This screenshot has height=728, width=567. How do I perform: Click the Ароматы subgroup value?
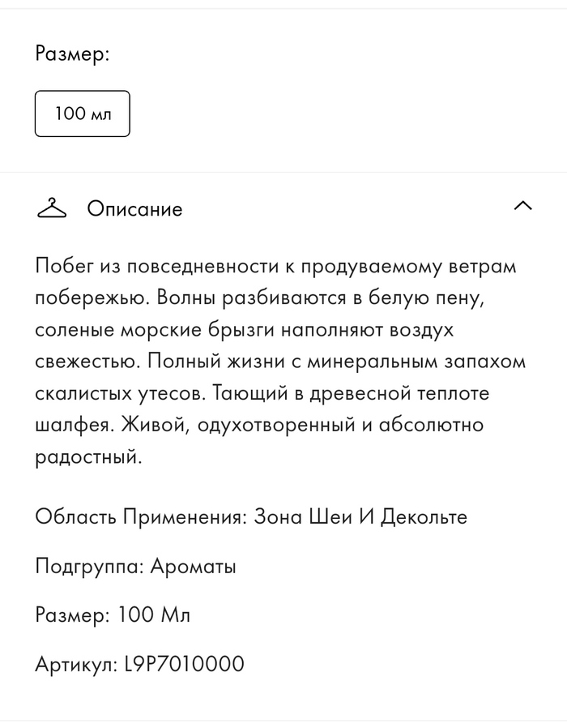click(194, 566)
